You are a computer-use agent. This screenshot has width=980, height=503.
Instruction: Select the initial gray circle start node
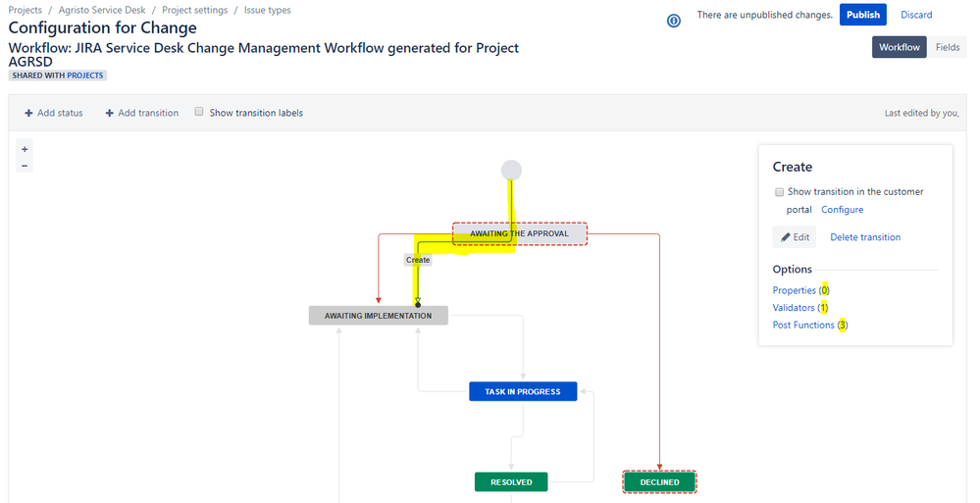511,170
